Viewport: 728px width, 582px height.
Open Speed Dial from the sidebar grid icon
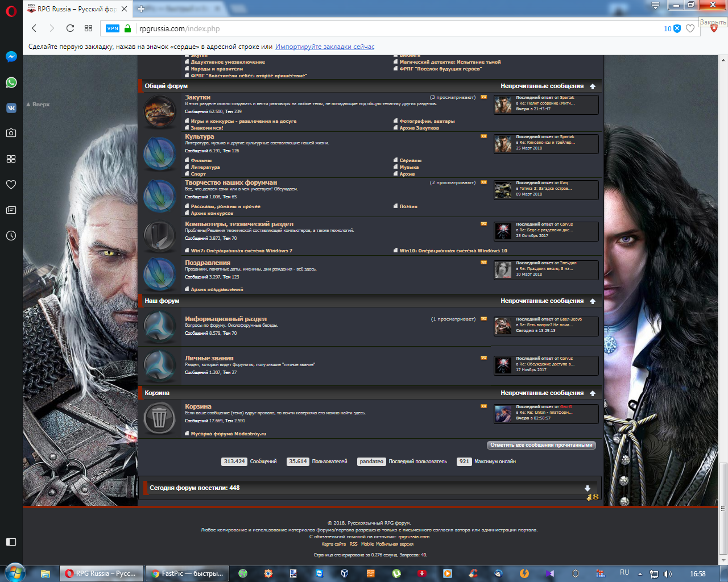click(x=11, y=159)
